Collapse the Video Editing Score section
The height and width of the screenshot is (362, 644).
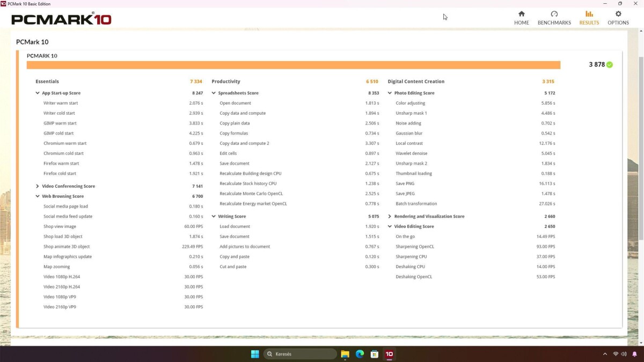390,227
